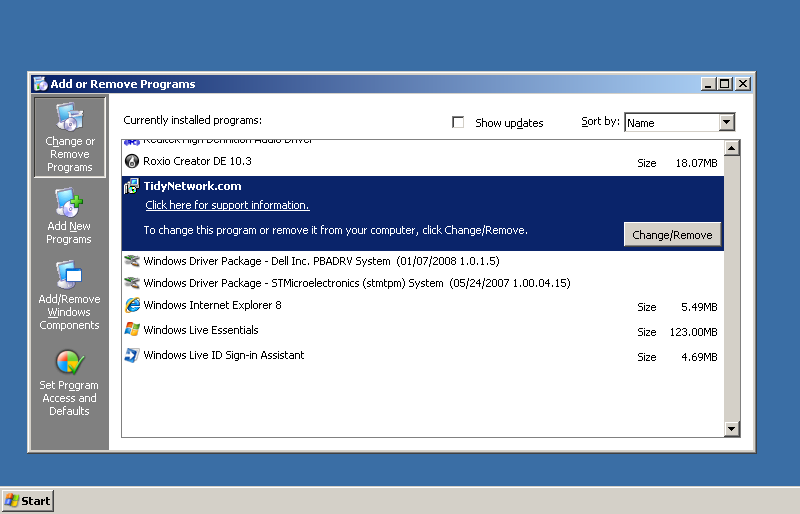Open the Start menu
Screen dimensions: 800x514
[x=28, y=501]
